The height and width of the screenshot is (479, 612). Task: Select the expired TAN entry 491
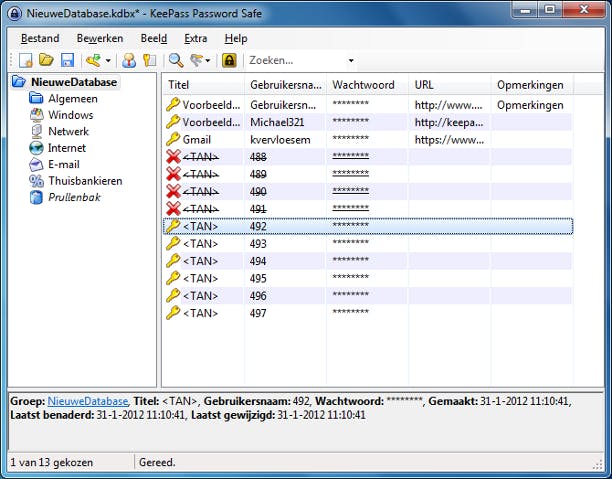point(368,209)
